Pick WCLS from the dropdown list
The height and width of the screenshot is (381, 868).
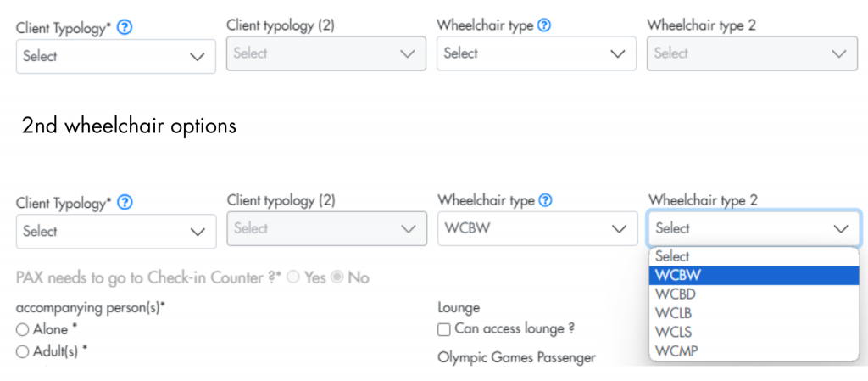pos(754,332)
